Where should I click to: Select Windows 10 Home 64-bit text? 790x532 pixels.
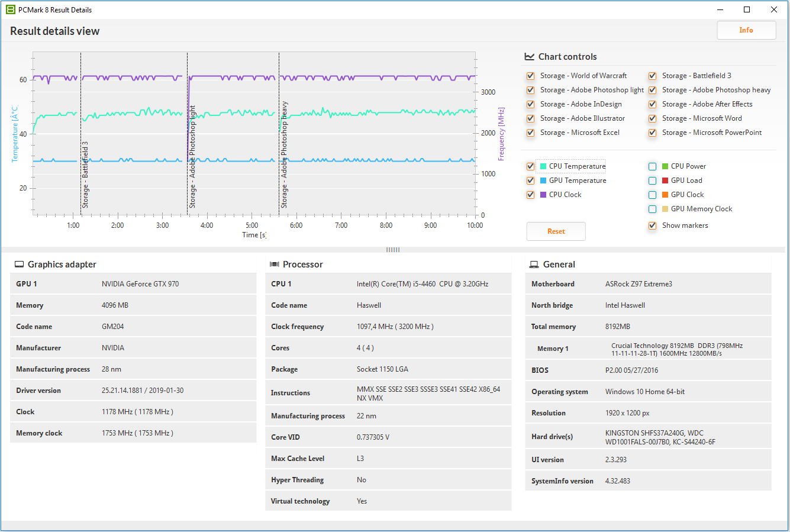645,392
